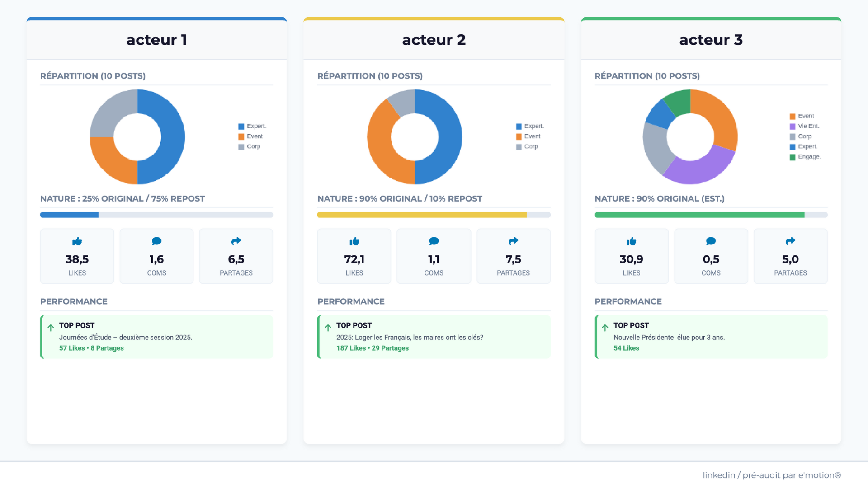This screenshot has height=488, width=868.
Task: Click the green up arrow in acteur 1 top post
Action: click(x=51, y=328)
